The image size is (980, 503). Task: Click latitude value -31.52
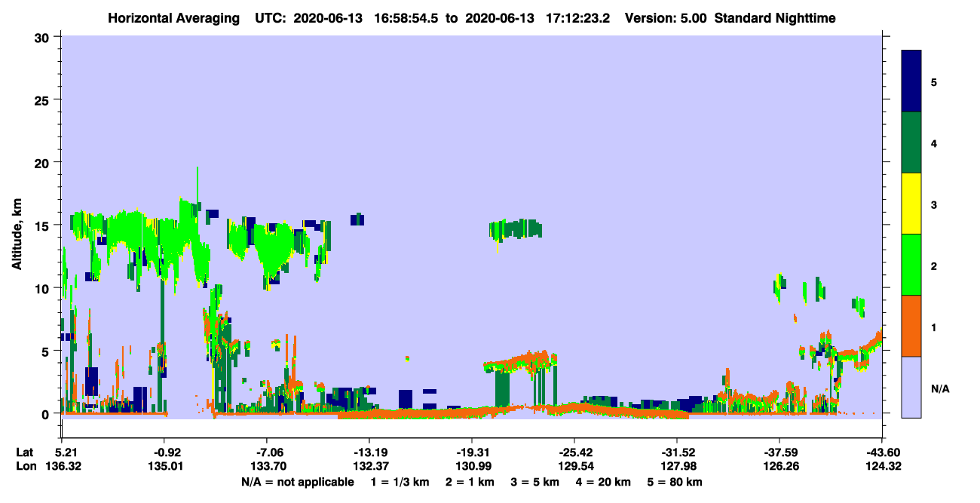(676, 452)
